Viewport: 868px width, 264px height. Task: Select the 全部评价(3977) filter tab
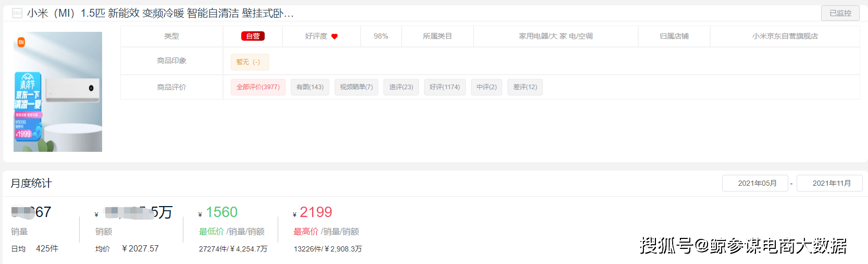point(258,87)
